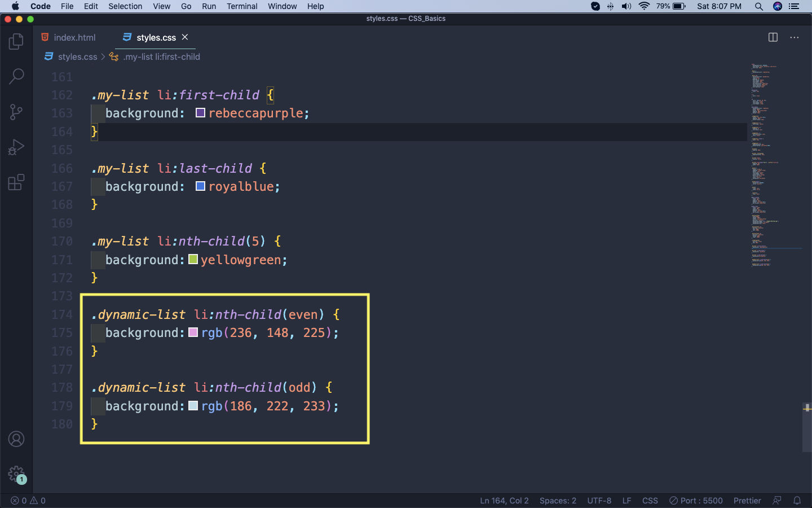Viewport: 812px width, 508px height.
Task: Click the Sat 8:07 PM clock
Action: (719, 6)
